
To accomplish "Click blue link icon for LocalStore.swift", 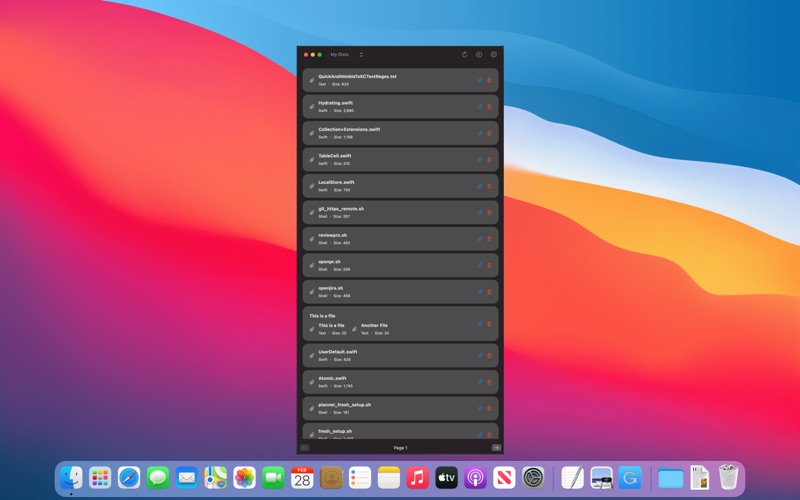I will 480,186.
